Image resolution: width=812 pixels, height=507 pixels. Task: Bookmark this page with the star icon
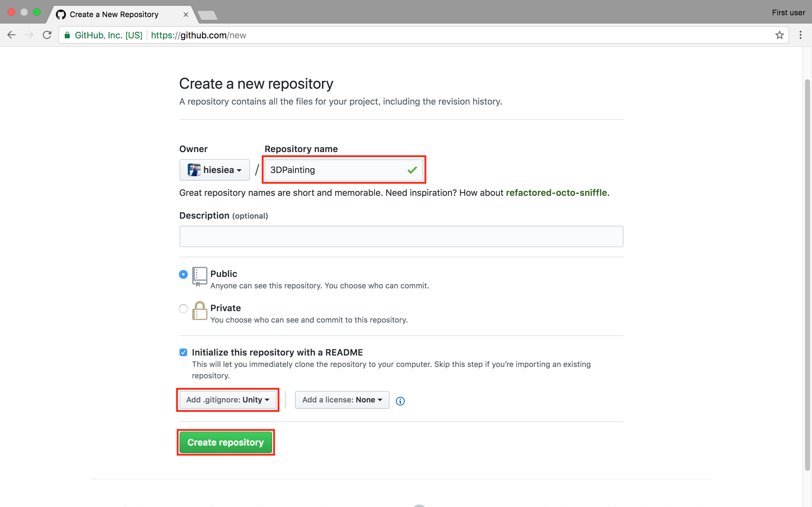(779, 35)
